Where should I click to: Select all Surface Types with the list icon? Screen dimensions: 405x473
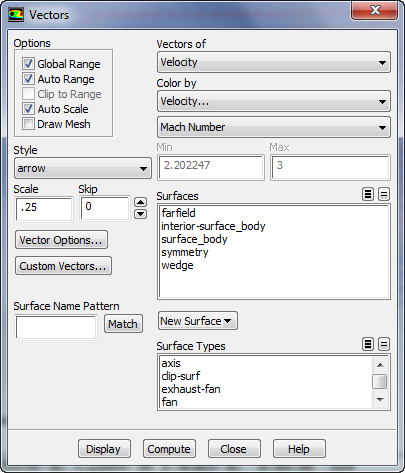point(368,344)
